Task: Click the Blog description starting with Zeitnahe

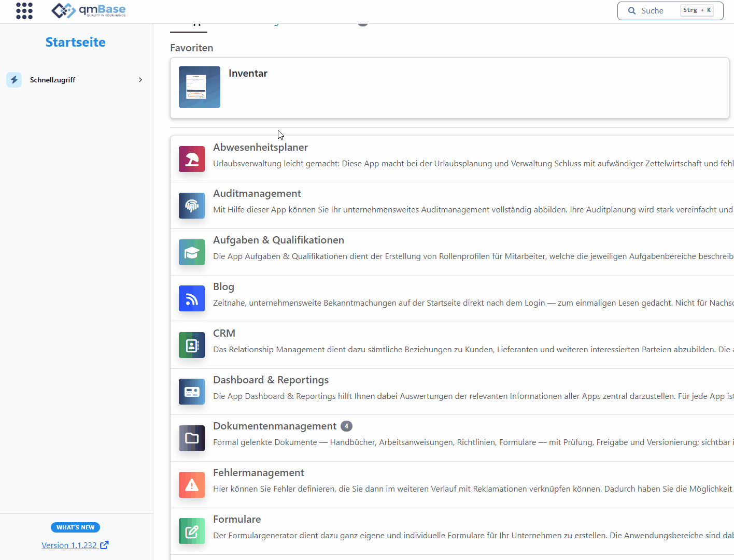Action: [473, 303]
